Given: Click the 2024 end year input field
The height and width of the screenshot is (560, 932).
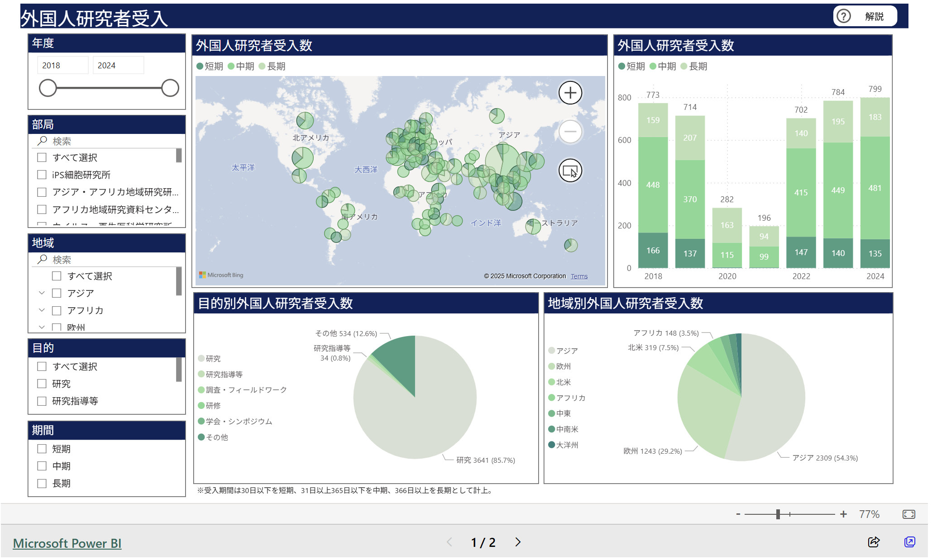Looking at the screenshot, I should (118, 65).
